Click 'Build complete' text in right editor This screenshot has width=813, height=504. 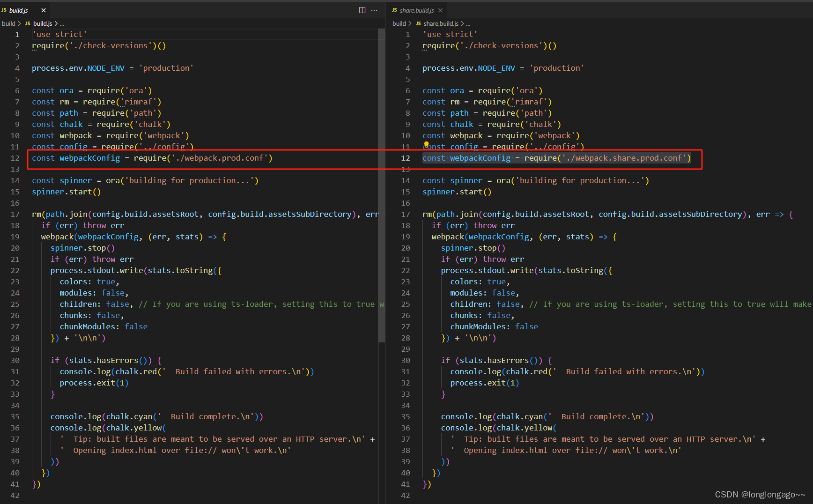596,416
